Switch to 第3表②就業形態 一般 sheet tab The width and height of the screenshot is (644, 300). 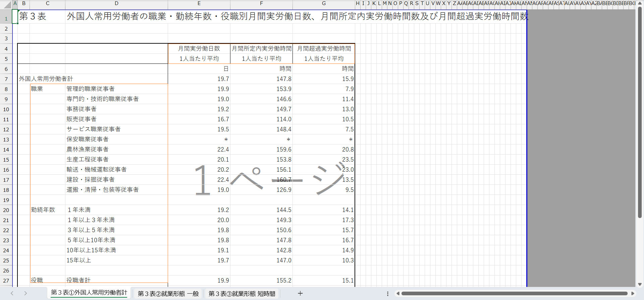(168, 294)
